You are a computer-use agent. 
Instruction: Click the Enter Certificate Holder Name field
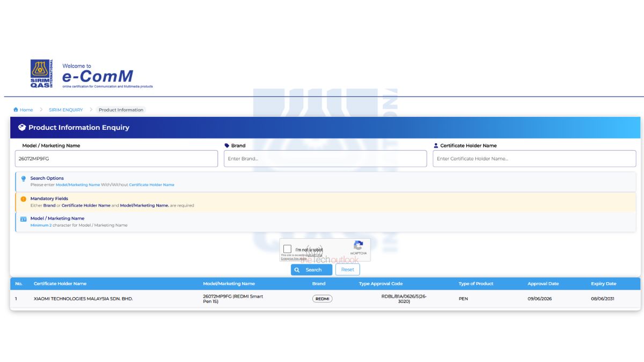(534, 159)
